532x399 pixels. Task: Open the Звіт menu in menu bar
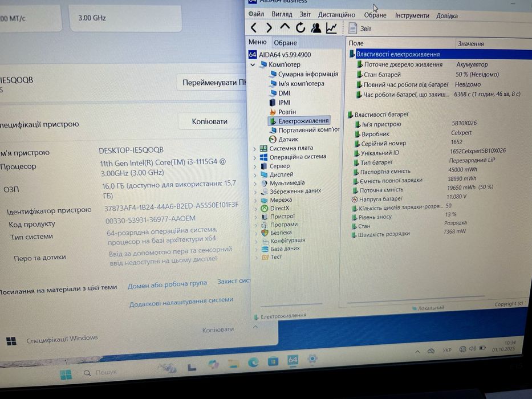pos(305,14)
